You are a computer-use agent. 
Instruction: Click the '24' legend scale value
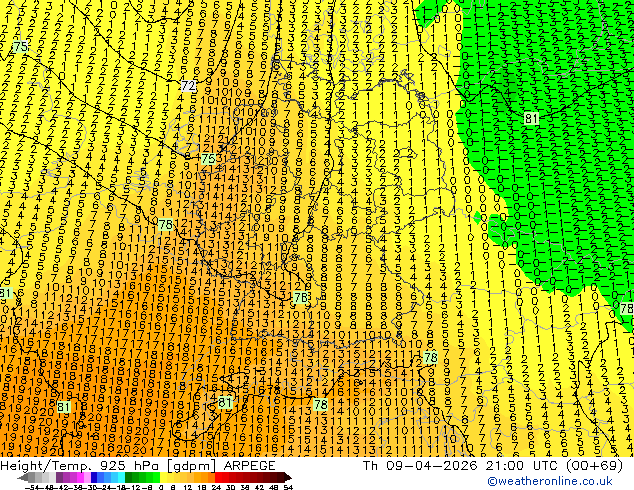216,487
